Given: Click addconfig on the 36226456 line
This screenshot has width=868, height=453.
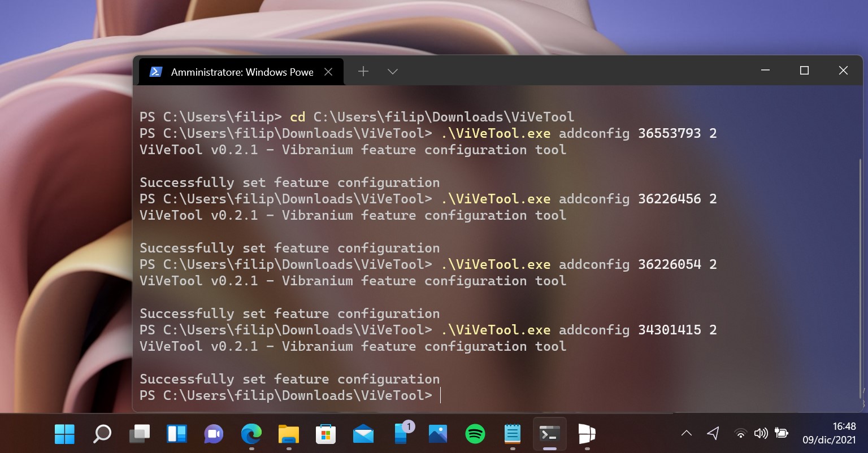Looking at the screenshot, I should click(594, 199).
